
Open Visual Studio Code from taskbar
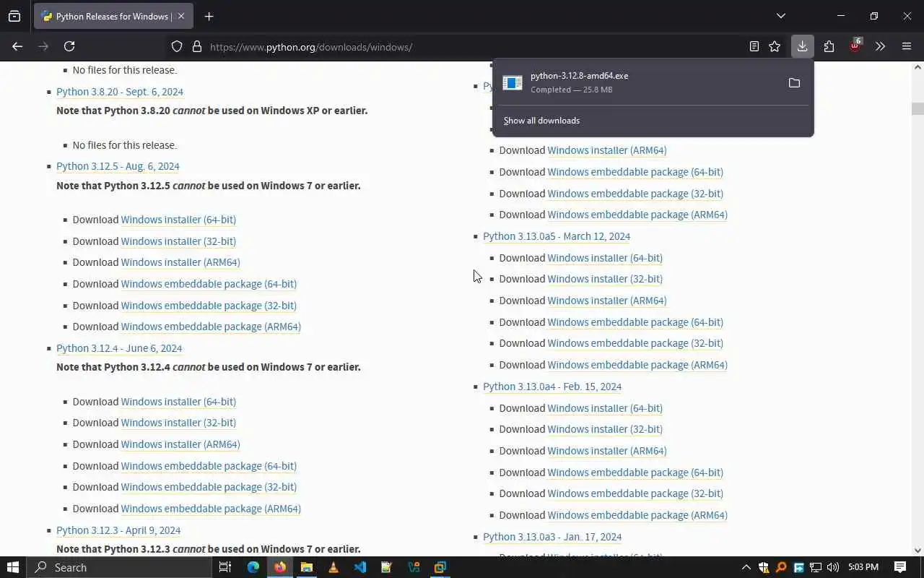pyautogui.click(x=360, y=567)
